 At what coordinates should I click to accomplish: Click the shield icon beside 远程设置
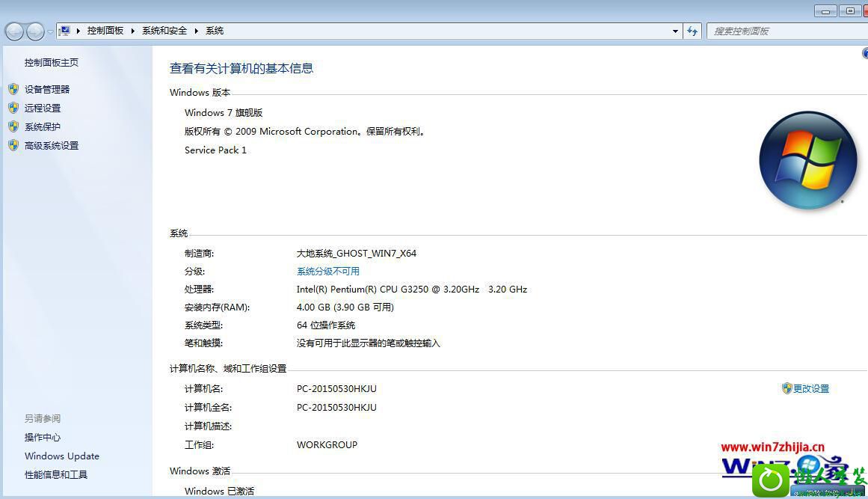click(x=13, y=108)
